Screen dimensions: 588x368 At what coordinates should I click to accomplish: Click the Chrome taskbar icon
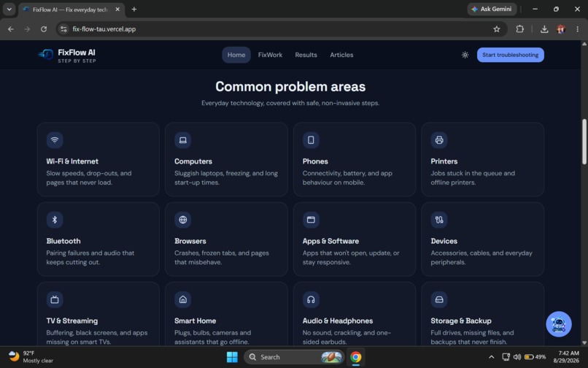[356, 357]
